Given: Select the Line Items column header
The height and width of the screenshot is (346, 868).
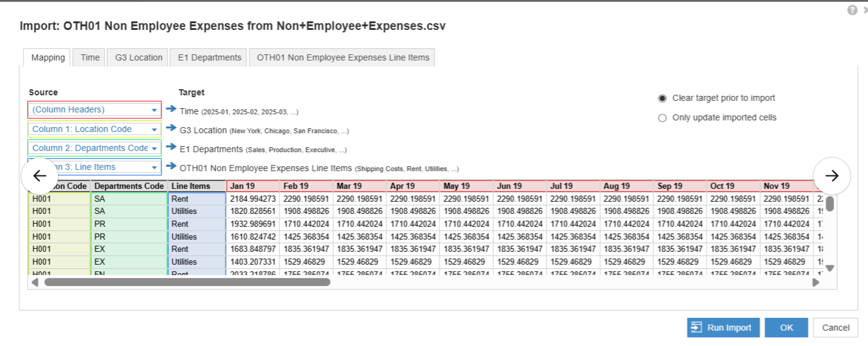Looking at the screenshot, I should 197,186.
